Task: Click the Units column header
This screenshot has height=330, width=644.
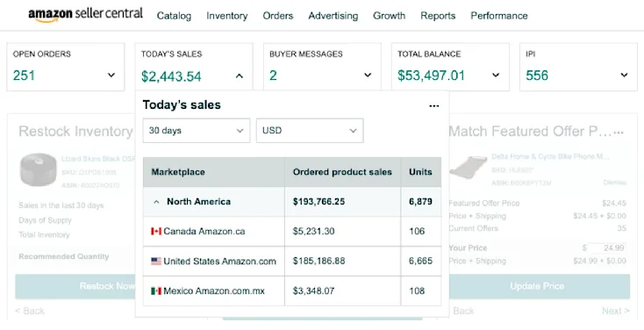Action: [420, 172]
